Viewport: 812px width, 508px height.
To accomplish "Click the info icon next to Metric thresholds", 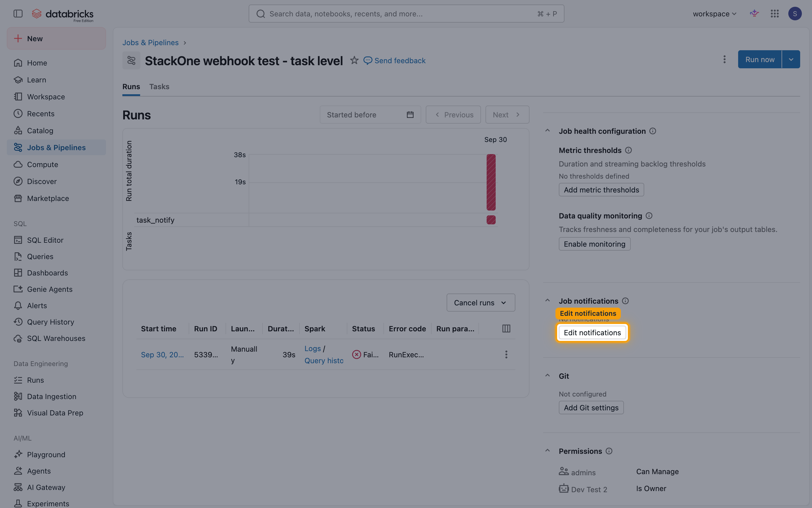I will tap(628, 150).
